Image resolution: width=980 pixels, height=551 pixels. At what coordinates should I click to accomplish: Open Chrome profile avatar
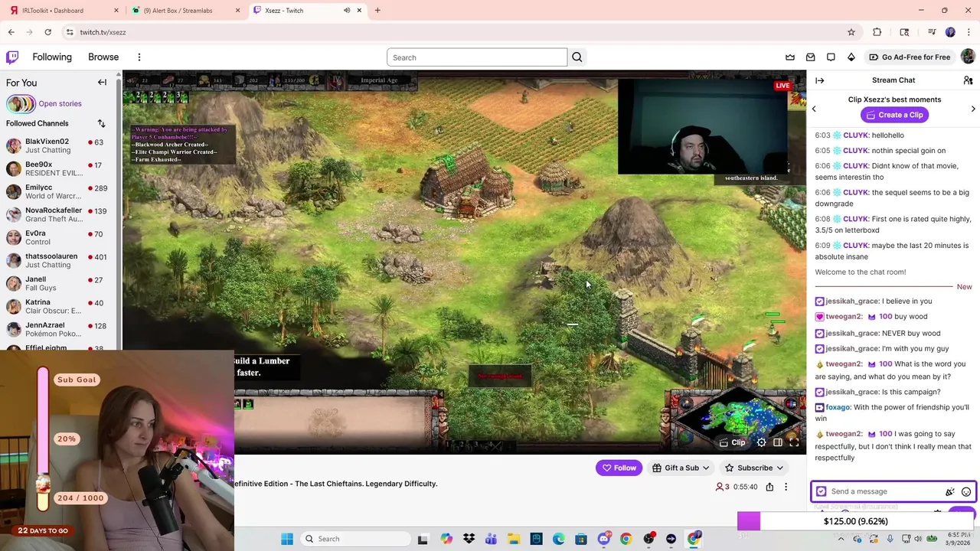click(x=950, y=32)
